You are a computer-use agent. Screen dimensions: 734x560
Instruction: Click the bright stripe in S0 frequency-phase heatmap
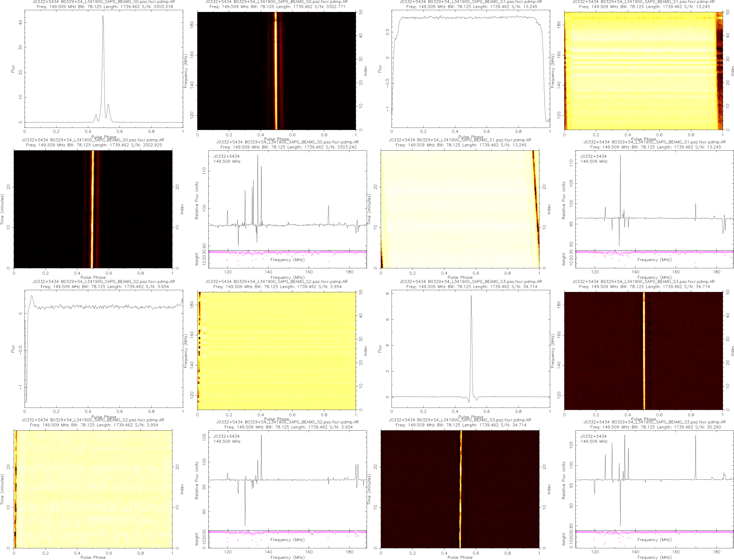(x=275, y=71)
